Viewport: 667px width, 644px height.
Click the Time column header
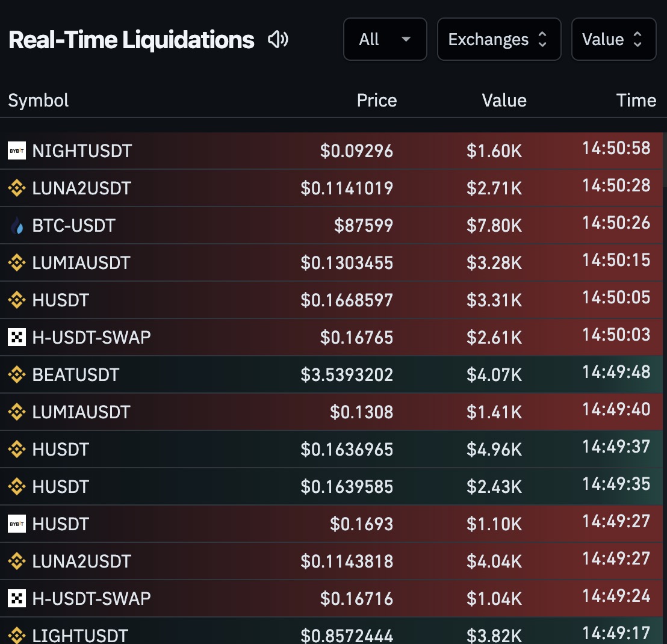pos(636,100)
